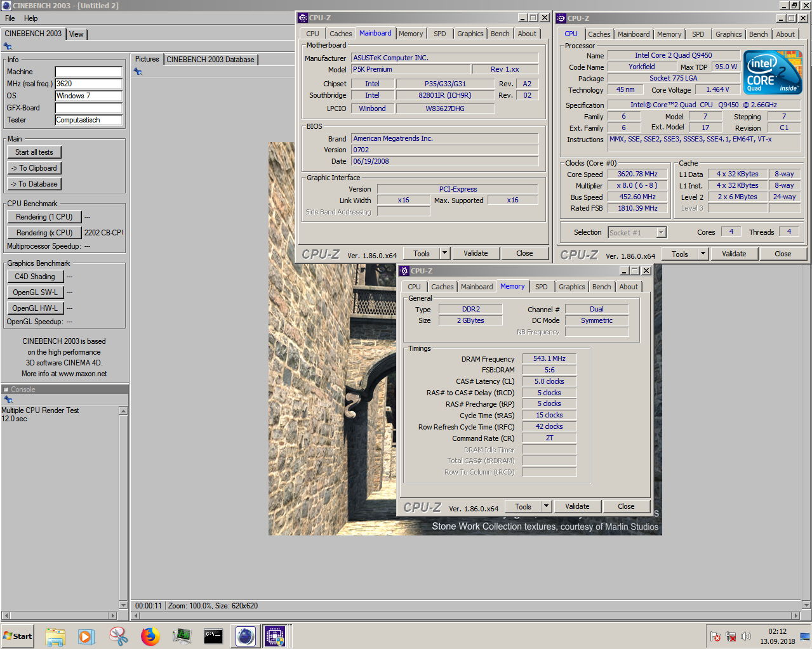Click Console scrollbar up arrow

click(123, 411)
